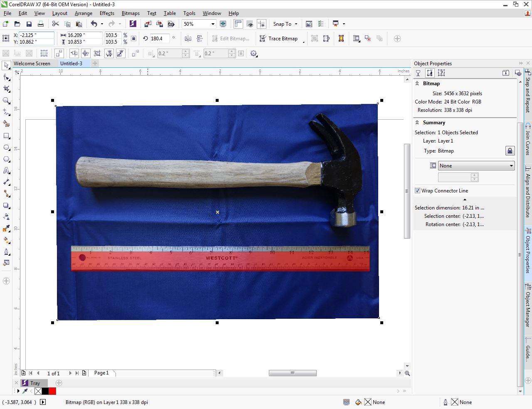Click the Mirror vertically icon
Image resolution: width=532 pixels, height=409 pixels.
[200, 39]
